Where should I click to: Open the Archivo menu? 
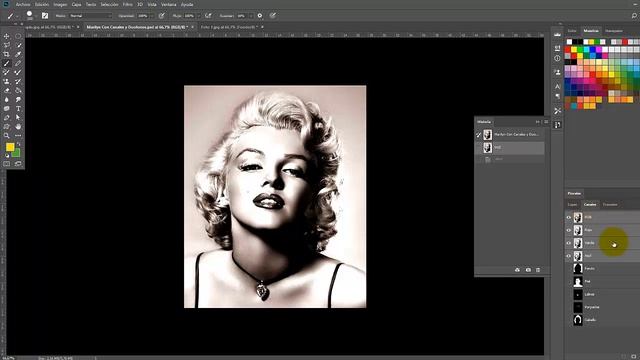click(x=23, y=4)
